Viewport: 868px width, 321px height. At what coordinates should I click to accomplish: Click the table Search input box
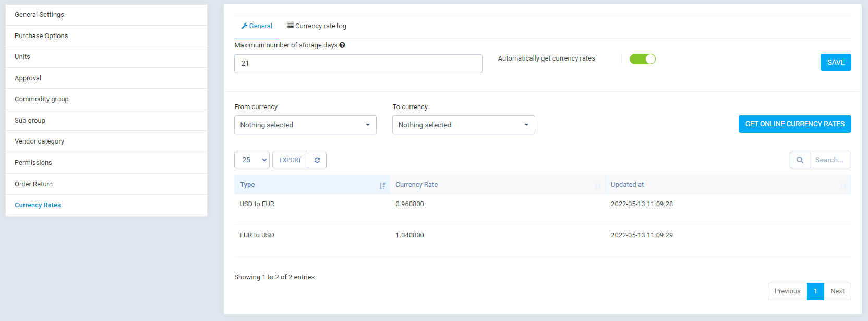[x=829, y=160]
